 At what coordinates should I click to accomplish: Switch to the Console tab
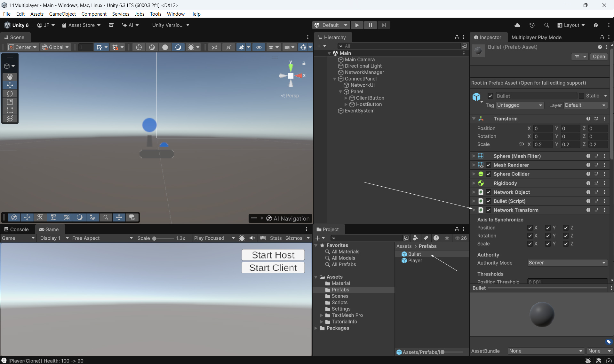tap(16, 229)
